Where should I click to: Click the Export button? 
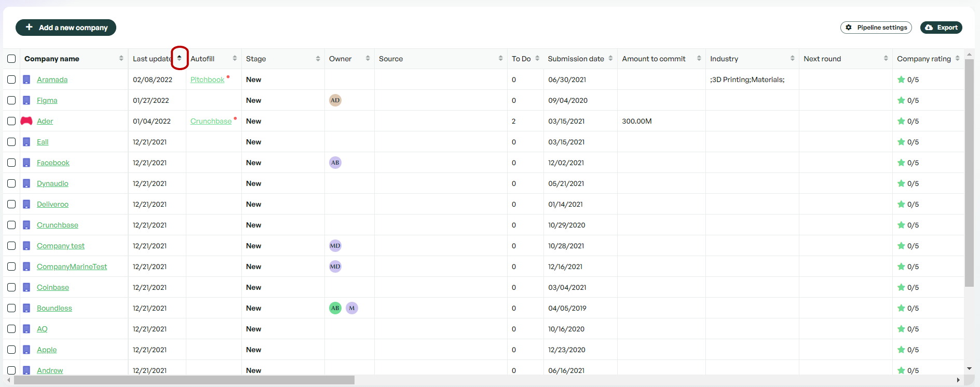[x=941, y=28]
